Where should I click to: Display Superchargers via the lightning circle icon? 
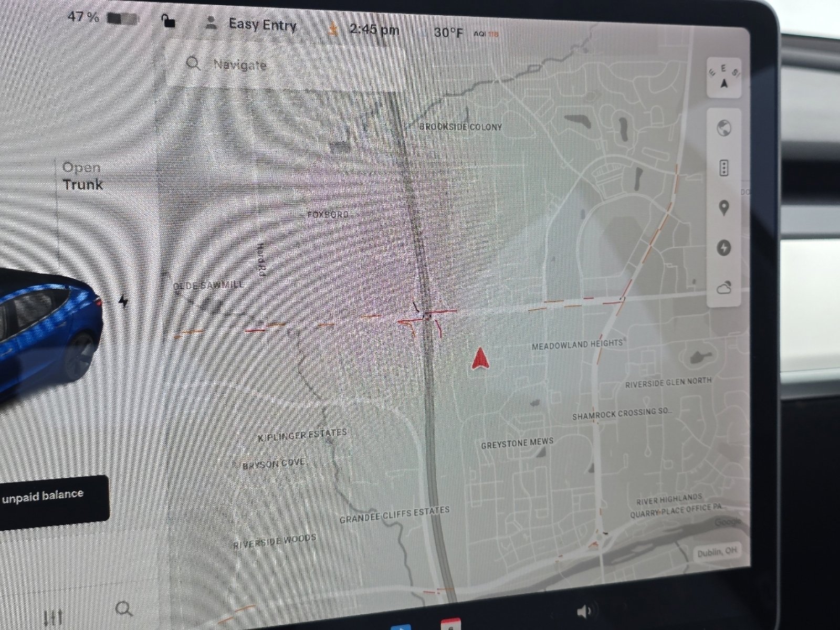pos(724,247)
